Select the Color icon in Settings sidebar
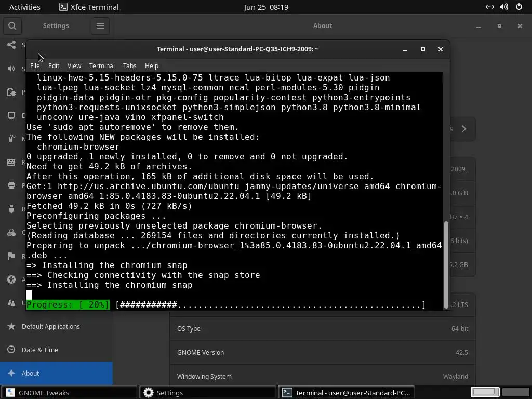The width and height of the screenshot is (532, 399). tap(11, 232)
